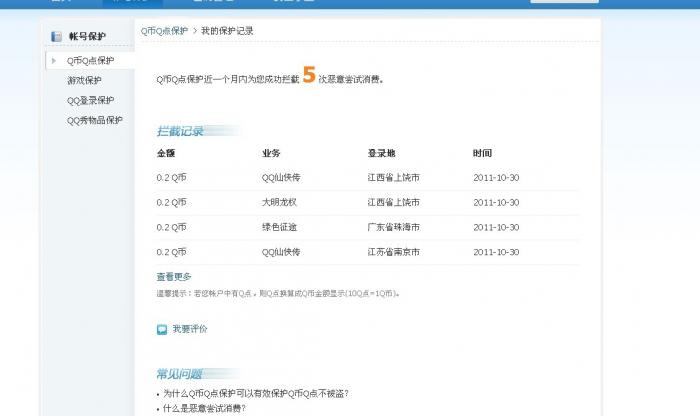The image size is (700, 416).
Task: Click date 2011-10-30 in the 江苏省南京市 row
Action: 496,252
